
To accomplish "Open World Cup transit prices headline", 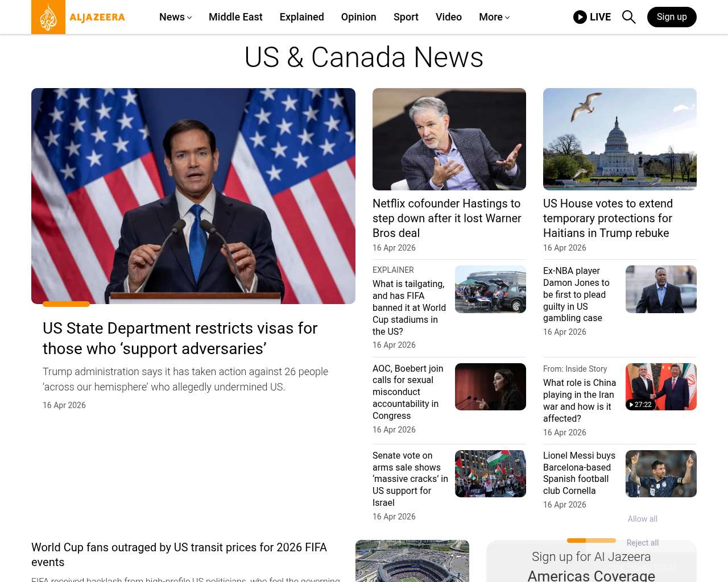I will coord(179,554).
